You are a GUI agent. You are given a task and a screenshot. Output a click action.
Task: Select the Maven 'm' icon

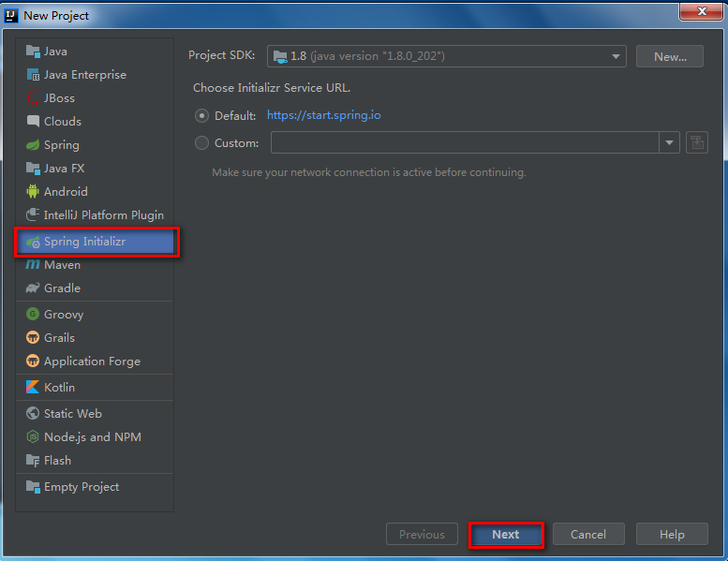[x=33, y=264]
